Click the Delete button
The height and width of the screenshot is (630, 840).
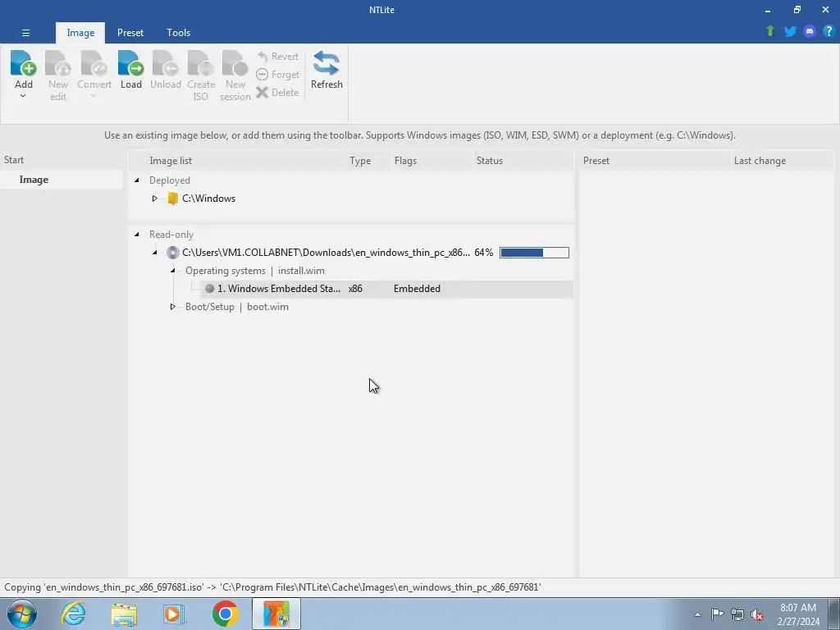277,92
